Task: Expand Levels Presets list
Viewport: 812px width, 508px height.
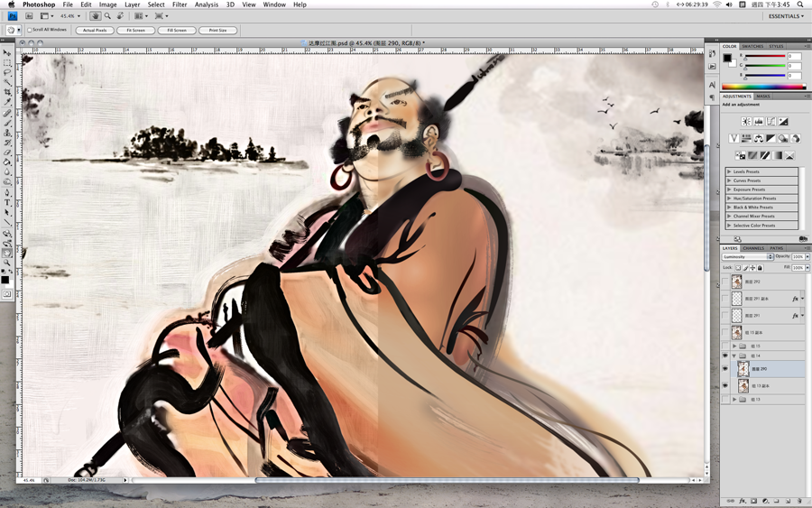Action: click(729, 171)
